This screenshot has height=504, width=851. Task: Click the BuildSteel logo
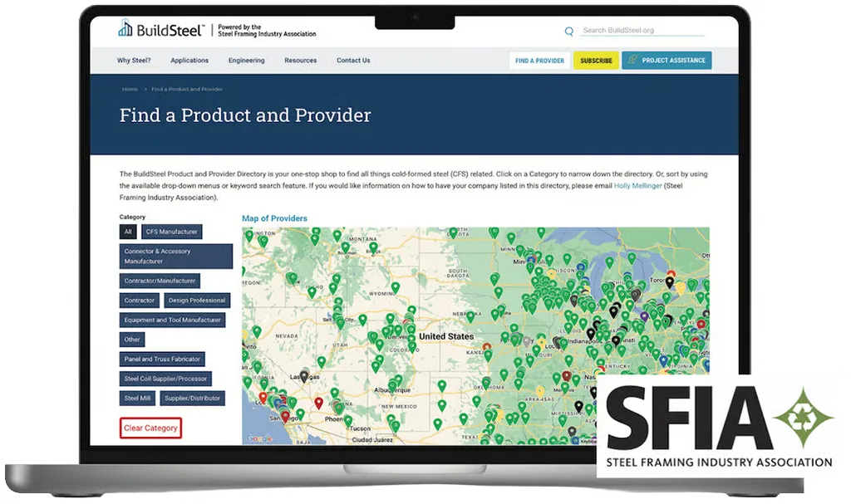tap(161, 29)
